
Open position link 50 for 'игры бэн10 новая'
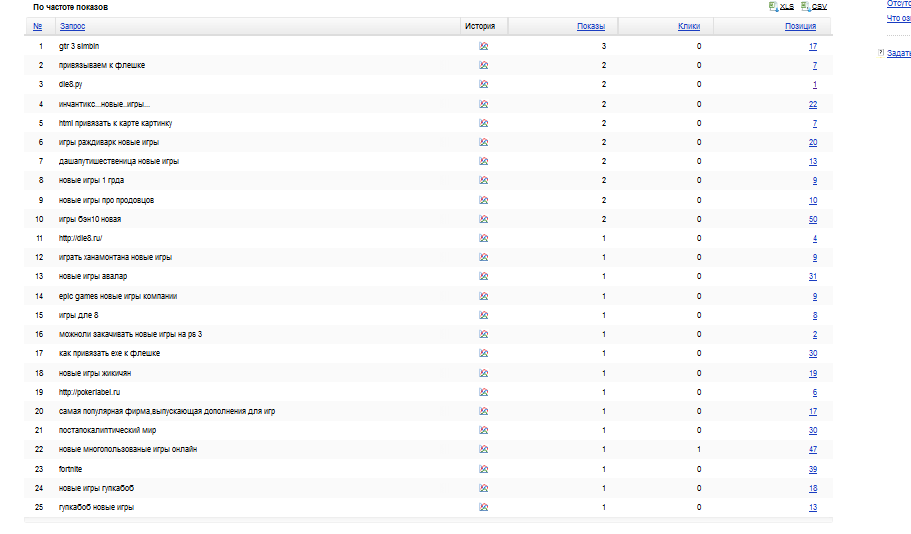(x=813, y=219)
